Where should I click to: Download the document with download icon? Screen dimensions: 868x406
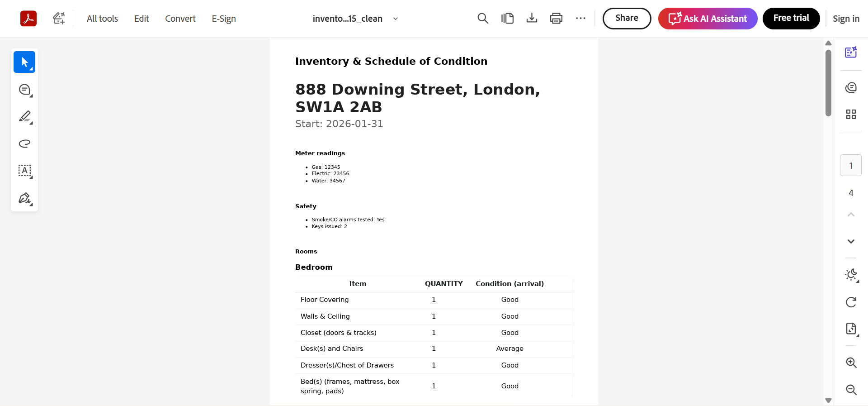coord(532,19)
